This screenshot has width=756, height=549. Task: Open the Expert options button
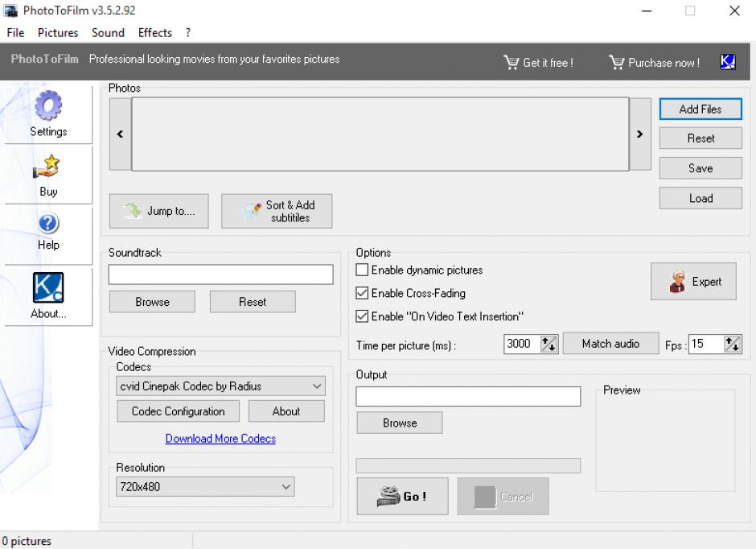pos(693,281)
